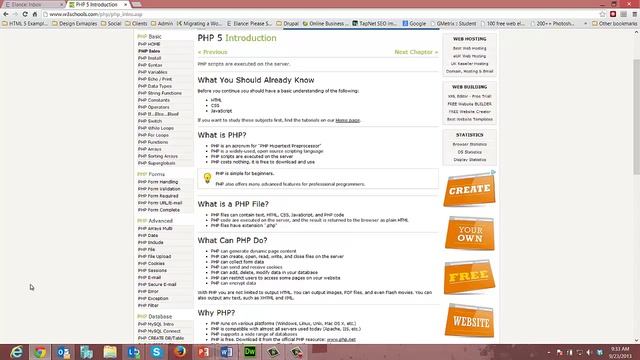Screen dimensions: 640x360
Task: Click the YOUR OWN orange ad banner
Action: coord(469,233)
